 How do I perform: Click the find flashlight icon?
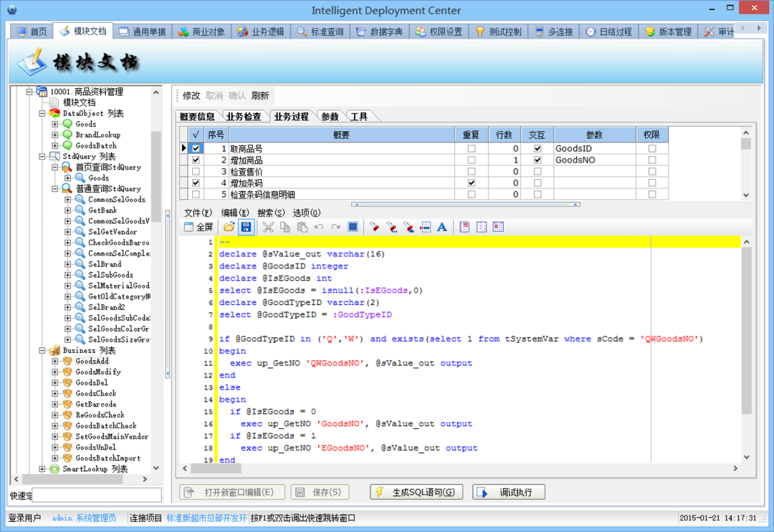coord(375,227)
